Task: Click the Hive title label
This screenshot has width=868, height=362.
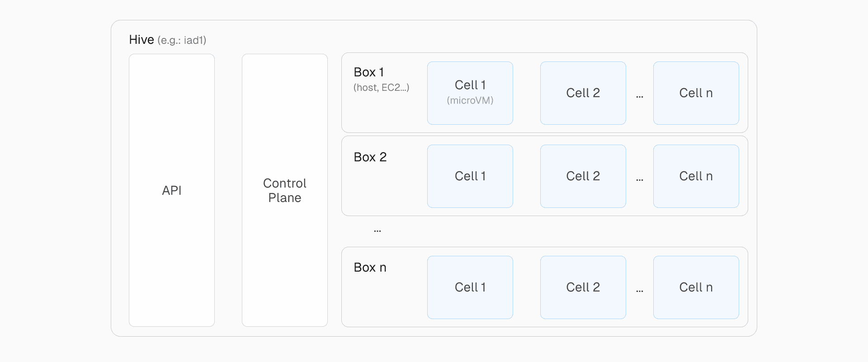Action: [142, 40]
